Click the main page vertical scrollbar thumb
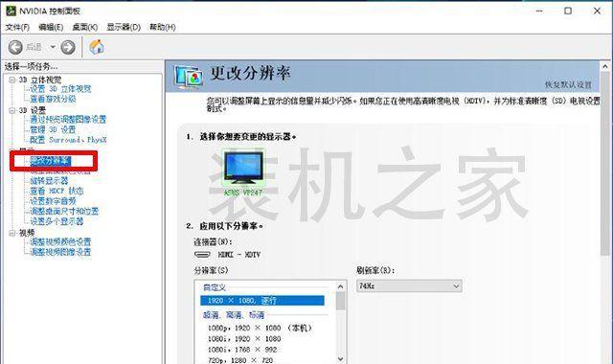The image size is (613, 364). click(605, 164)
